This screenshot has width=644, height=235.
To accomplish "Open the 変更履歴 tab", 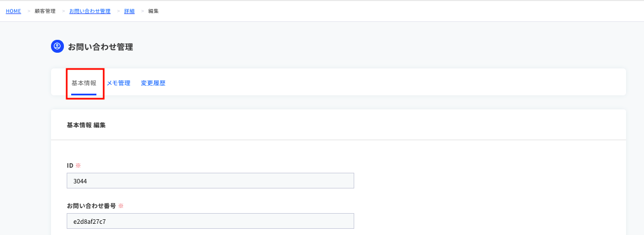I will 153,83.
